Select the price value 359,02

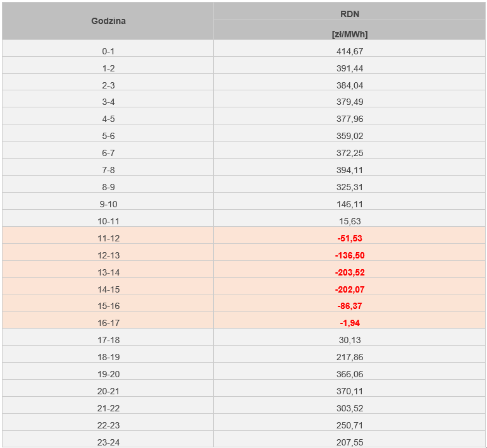349,136
